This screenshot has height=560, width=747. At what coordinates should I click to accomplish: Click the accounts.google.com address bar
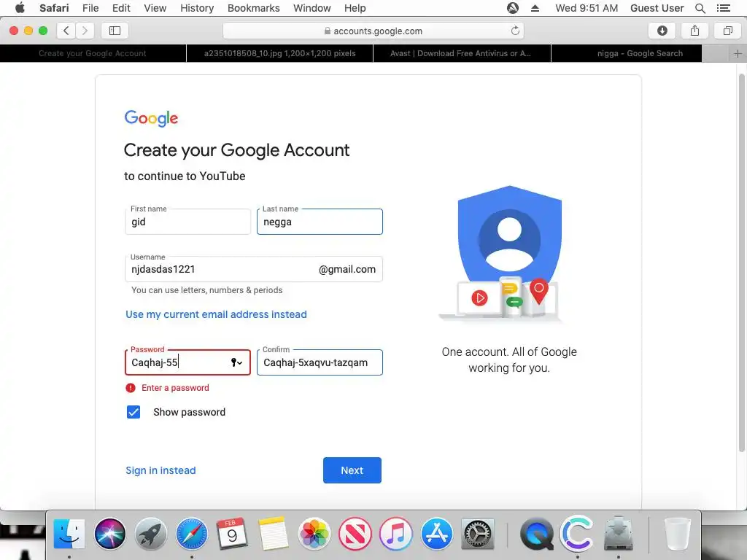[x=373, y=31]
